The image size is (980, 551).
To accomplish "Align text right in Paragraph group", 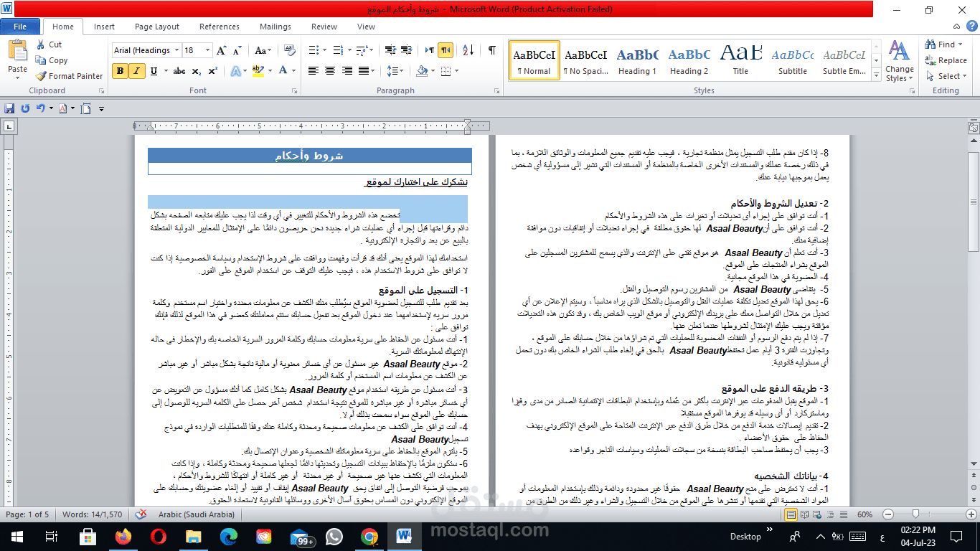I will [x=347, y=71].
